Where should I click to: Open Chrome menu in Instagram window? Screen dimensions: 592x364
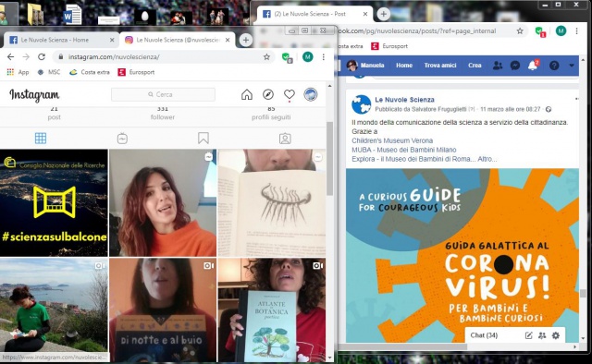(x=323, y=57)
